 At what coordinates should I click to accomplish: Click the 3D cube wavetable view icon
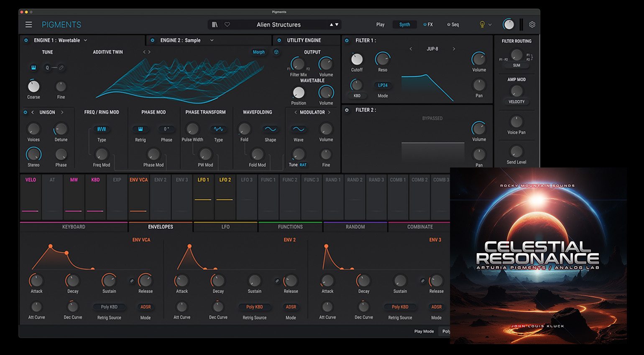pyautogui.click(x=276, y=52)
